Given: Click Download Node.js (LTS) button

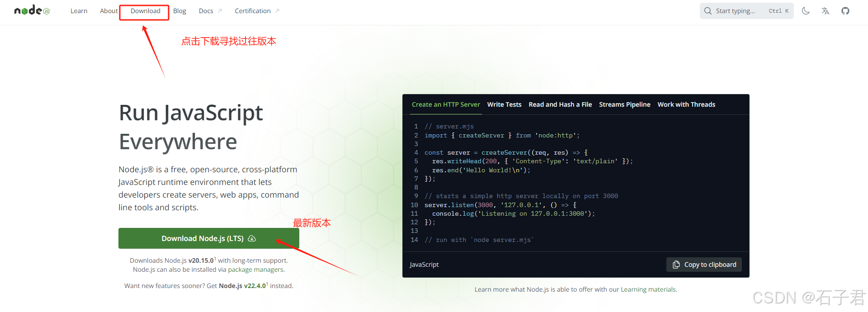Looking at the screenshot, I should [x=209, y=238].
